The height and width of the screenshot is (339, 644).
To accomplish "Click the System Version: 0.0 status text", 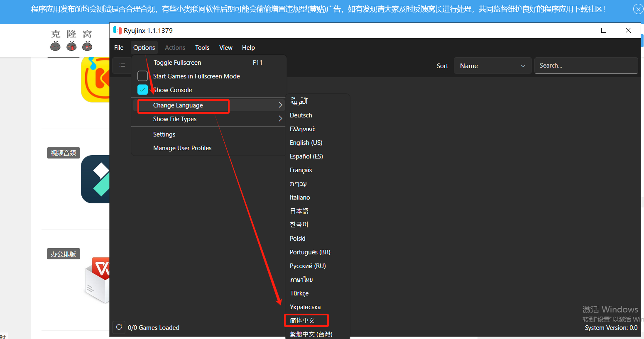I will point(611,328).
